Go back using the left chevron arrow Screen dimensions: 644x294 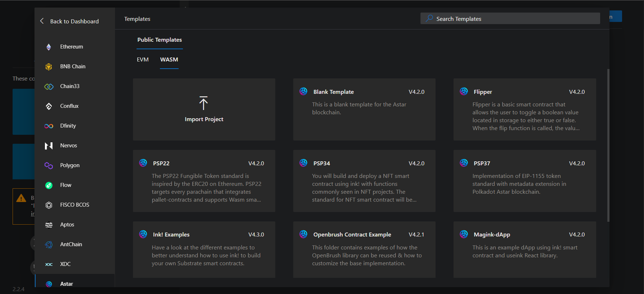tap(42, 21)
